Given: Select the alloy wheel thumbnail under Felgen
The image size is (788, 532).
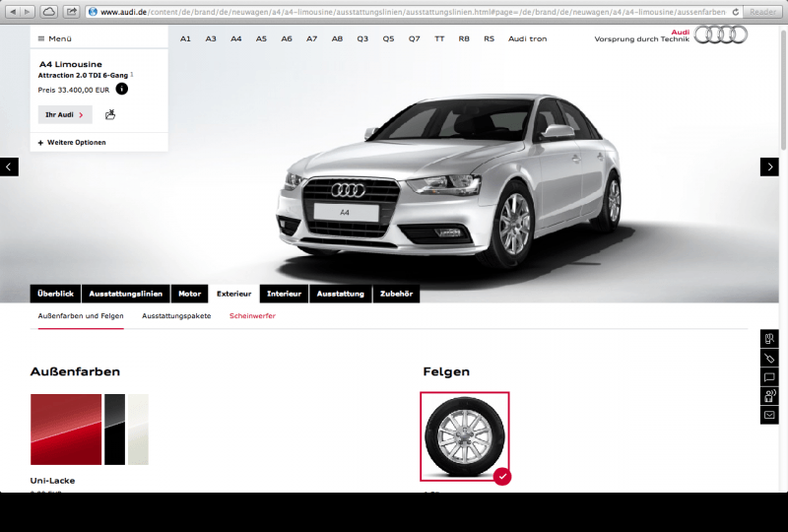Looking at the screenshot, I should pyautogui.click(x=464, y=436).
